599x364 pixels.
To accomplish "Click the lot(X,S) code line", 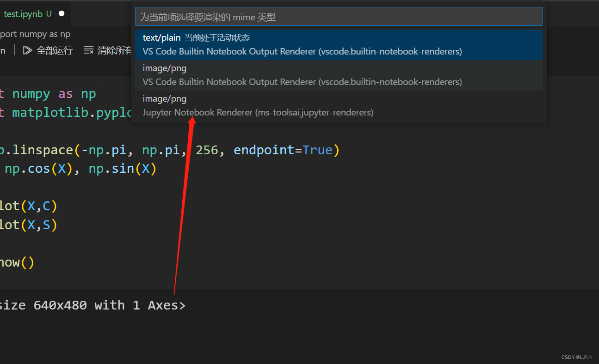I will tap(29, 224).
